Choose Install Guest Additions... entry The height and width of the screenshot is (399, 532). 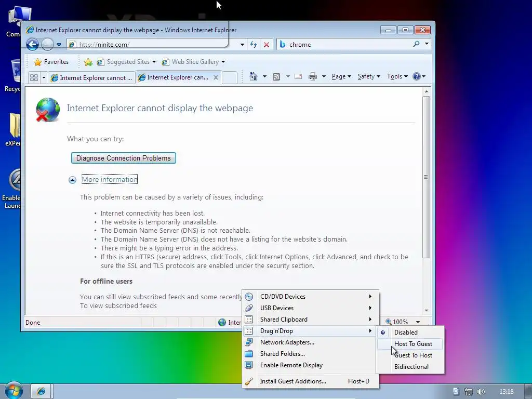(310, 381)
